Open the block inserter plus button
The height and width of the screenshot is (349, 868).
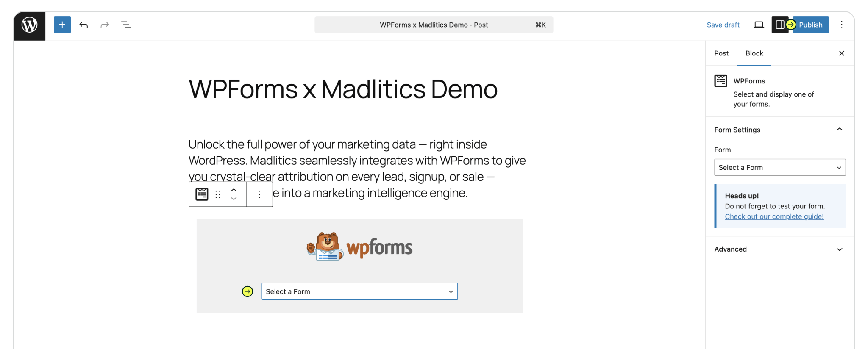click(x=62, y=25)
